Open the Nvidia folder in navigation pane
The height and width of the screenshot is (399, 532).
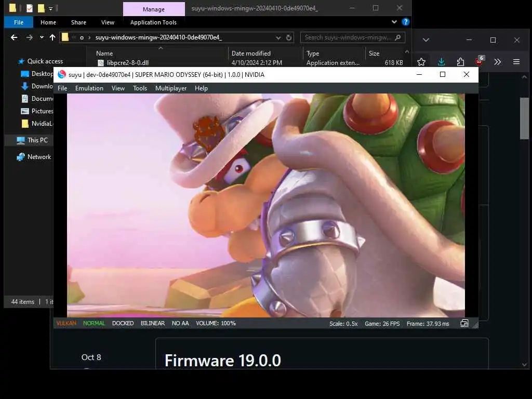pyautogui.click(x=37, y=124)
